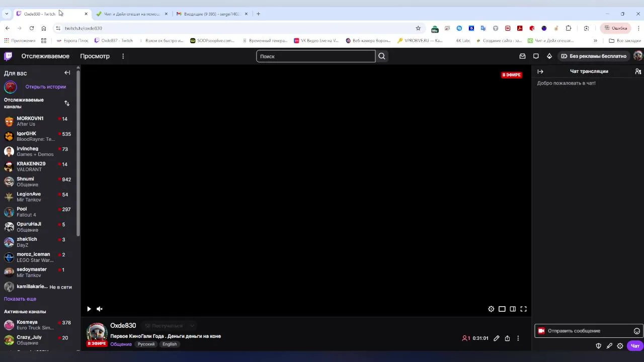This screenshot has width=644, height=362.
Task: Click Общение category link below title
Action: tap(121, 344)
